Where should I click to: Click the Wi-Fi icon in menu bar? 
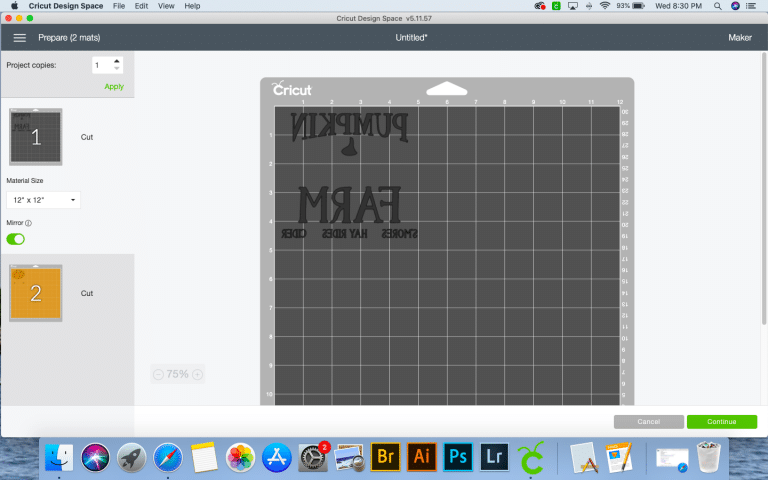(605, 6)
